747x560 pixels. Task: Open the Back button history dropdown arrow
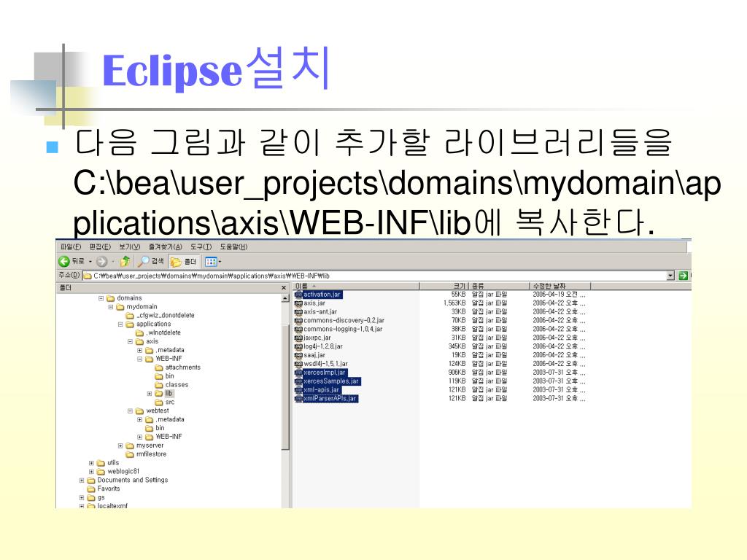point(90,262)
